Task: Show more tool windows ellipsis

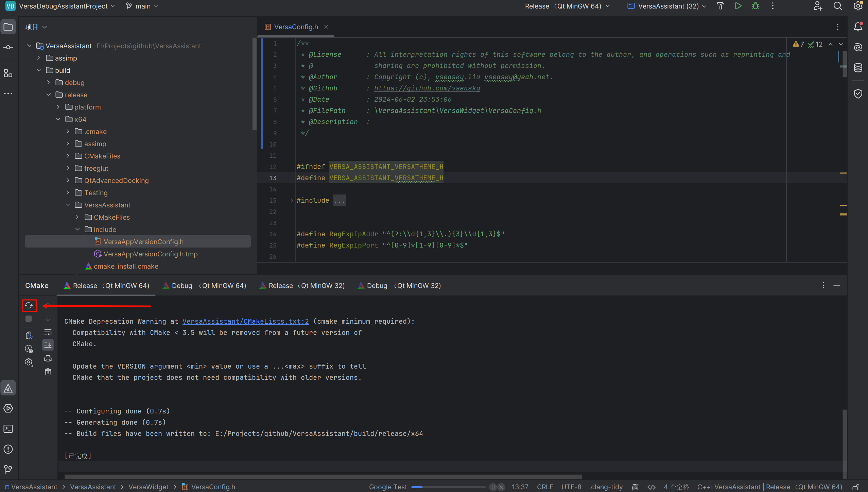Action: [x=8, y=94]
